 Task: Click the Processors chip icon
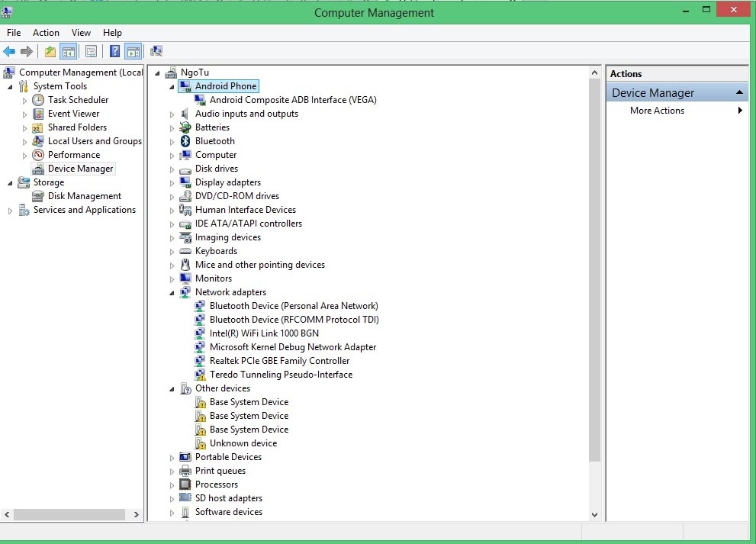pos(185,484)
